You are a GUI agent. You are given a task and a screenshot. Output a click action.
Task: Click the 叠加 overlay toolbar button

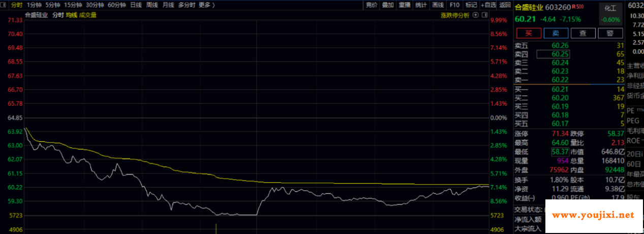(x=388, y=5)
